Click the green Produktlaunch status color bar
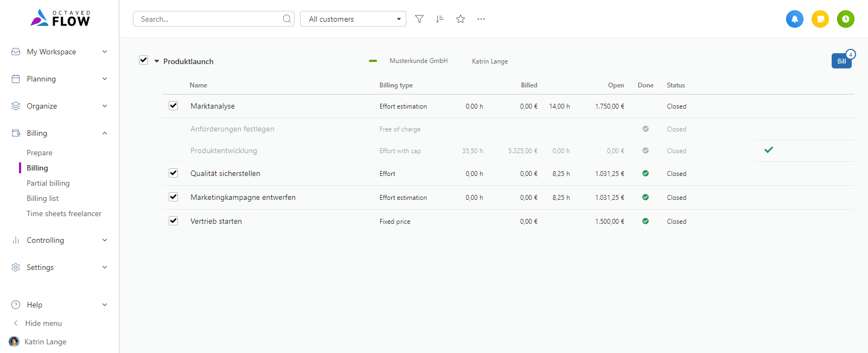Image resolution: width=868 pixels, height=353 pixels. coord(373,61)
